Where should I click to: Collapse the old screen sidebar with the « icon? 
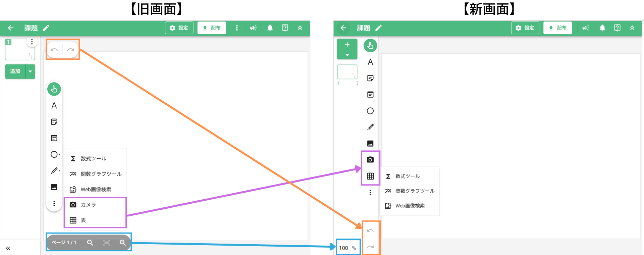coord(8,248)
